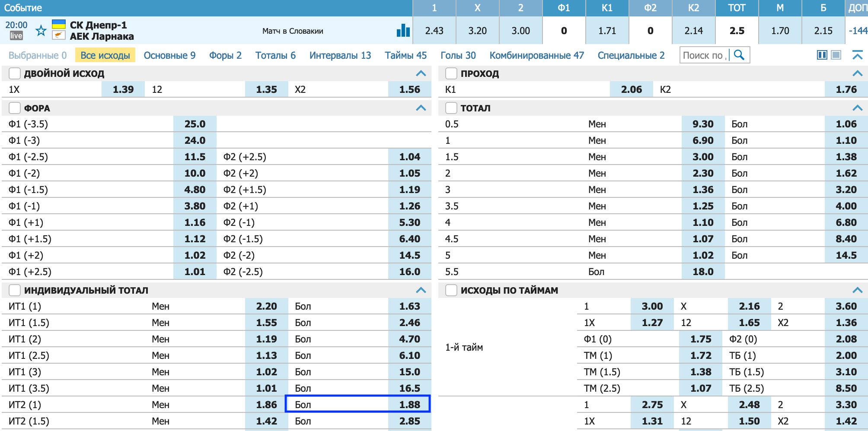Viewport: 868px width, 431px height.
Task: Tick the Исходы по таймам checkbox
Action: pos(451,290)
